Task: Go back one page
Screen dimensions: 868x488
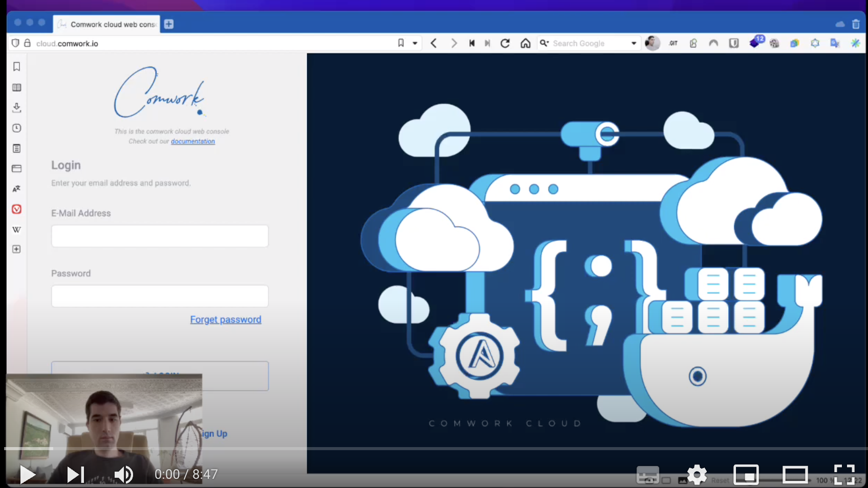Action: pyautogui.click(x=433, y=43)
